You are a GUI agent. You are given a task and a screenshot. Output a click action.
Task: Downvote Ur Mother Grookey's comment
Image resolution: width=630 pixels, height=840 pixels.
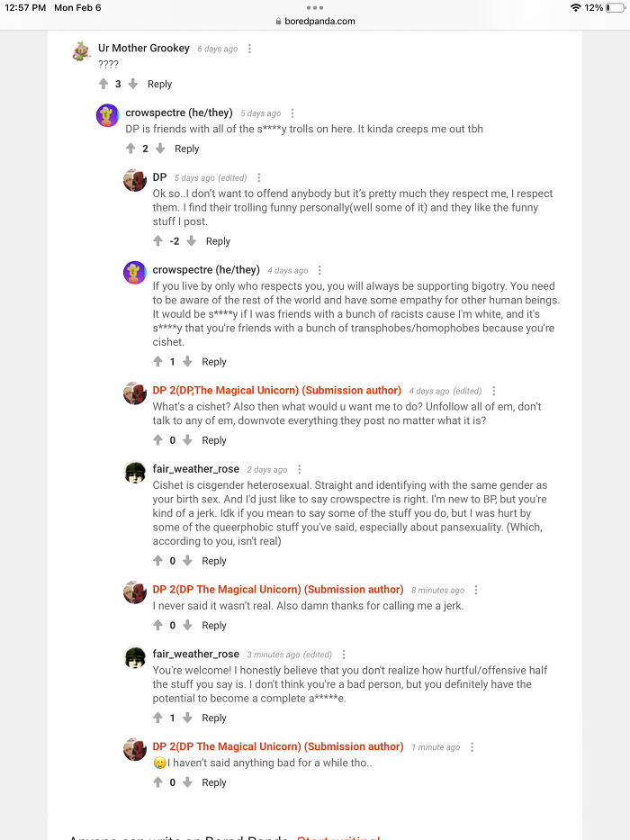click(133, 84)
